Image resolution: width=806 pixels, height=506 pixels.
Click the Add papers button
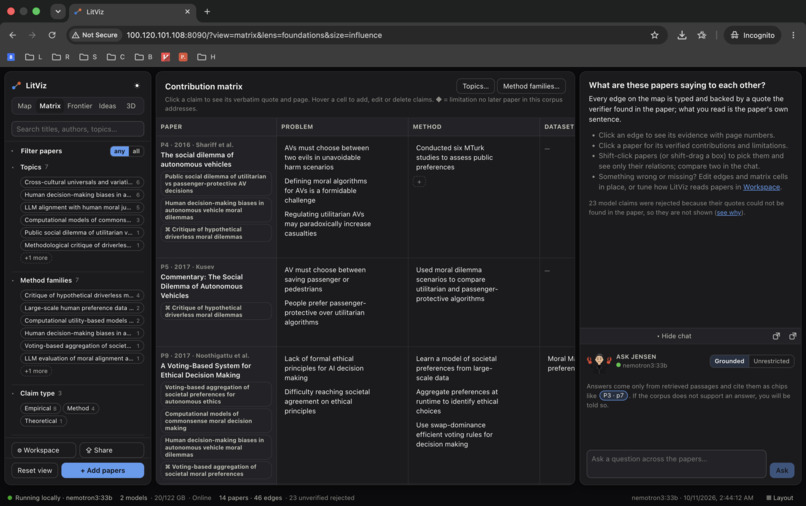click(103, 470)
